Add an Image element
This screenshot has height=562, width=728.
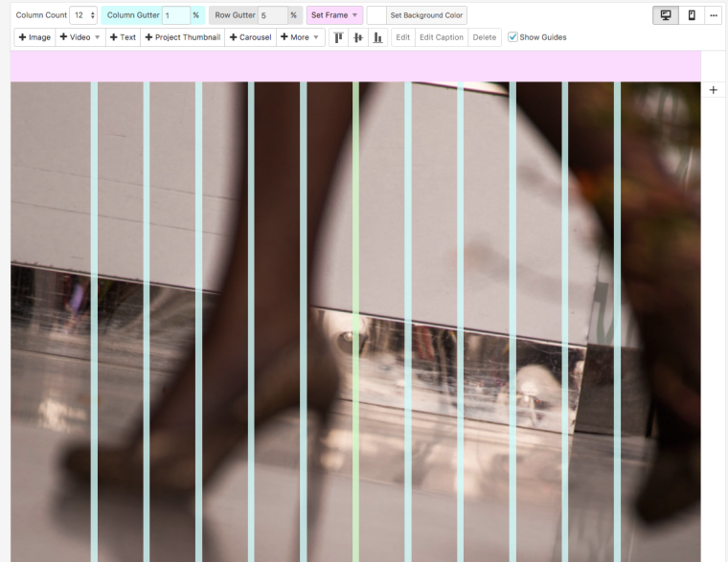34,37
